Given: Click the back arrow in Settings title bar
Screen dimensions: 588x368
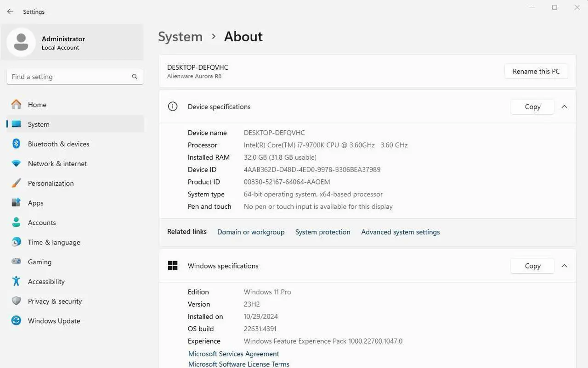Looking at the screenshot, I should tap(10, 11).
